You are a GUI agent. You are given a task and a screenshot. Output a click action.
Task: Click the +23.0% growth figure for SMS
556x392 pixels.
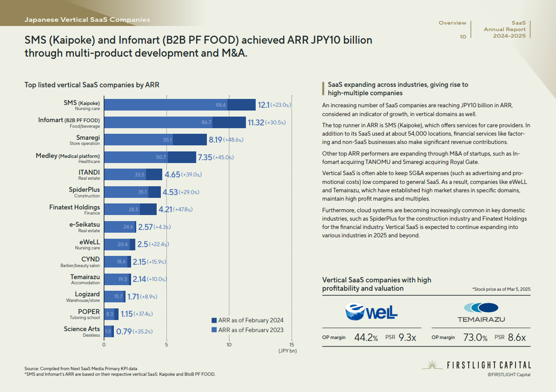coord(280,105)
